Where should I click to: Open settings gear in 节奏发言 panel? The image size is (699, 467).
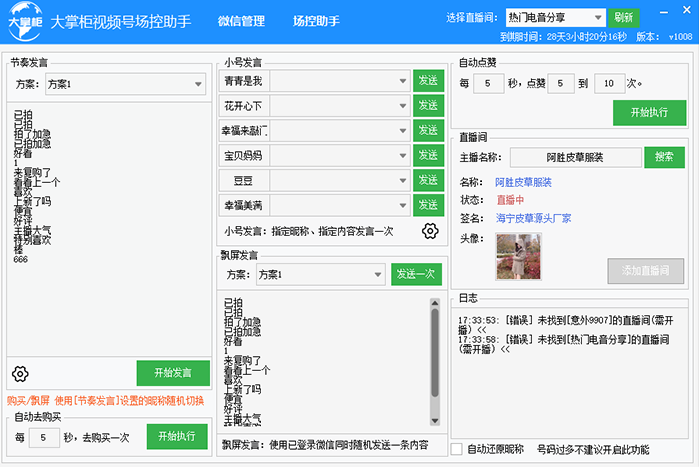point(20,374)
